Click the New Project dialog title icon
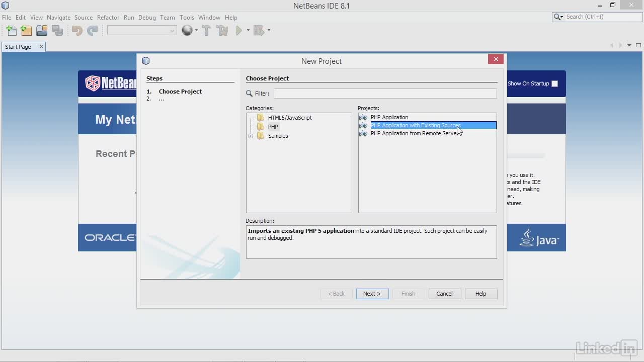This screenshot has width=644, height=362. coord(146,61)
